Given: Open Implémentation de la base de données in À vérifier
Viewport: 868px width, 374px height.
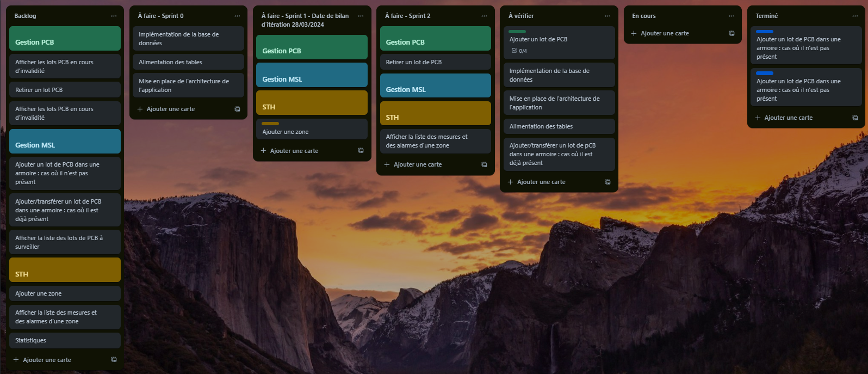Looking at the screenshot, I should [x=559, y=75].
